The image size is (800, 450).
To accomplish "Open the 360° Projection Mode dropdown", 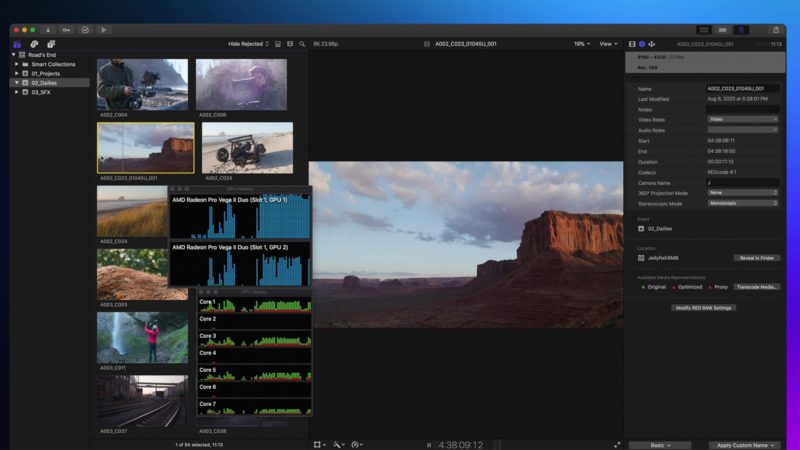I will coord(743,193).
